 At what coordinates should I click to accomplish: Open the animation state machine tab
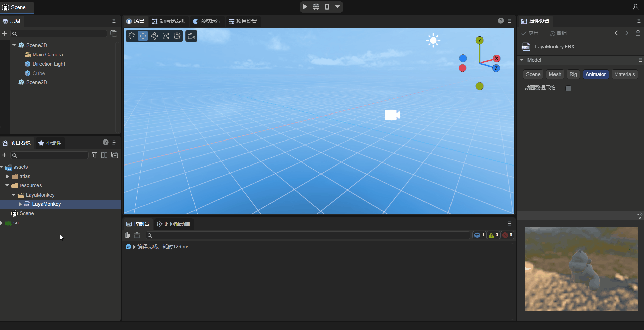(x=169, y=21)
